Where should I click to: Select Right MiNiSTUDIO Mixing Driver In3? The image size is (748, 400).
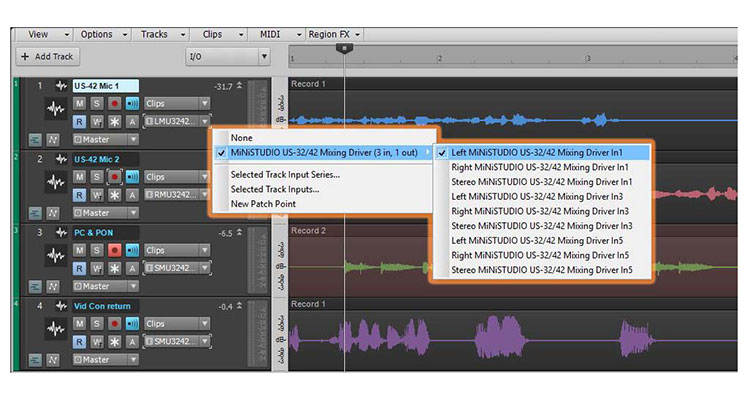pyautogui.click(x=542, y=211)
